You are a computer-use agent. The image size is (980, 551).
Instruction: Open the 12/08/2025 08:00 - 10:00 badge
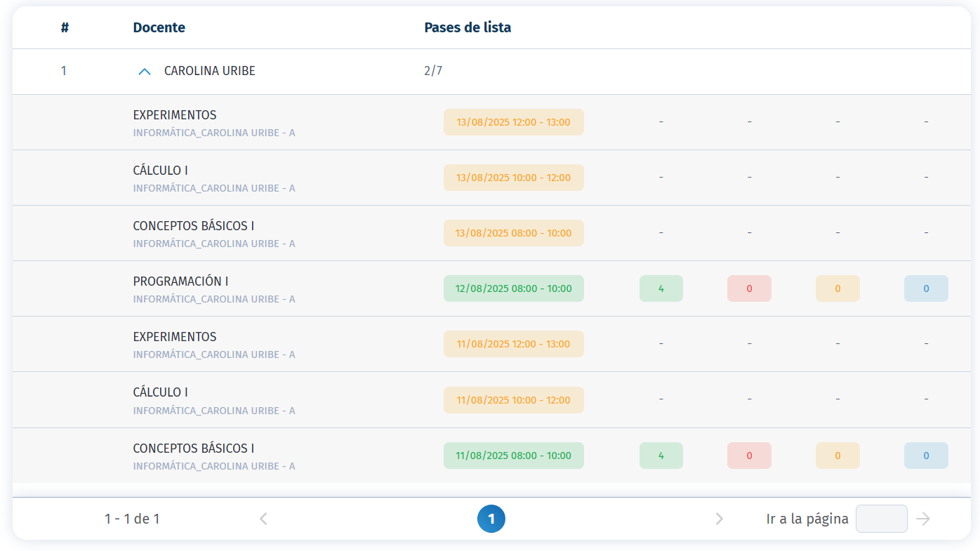click(x=514, y=288)
